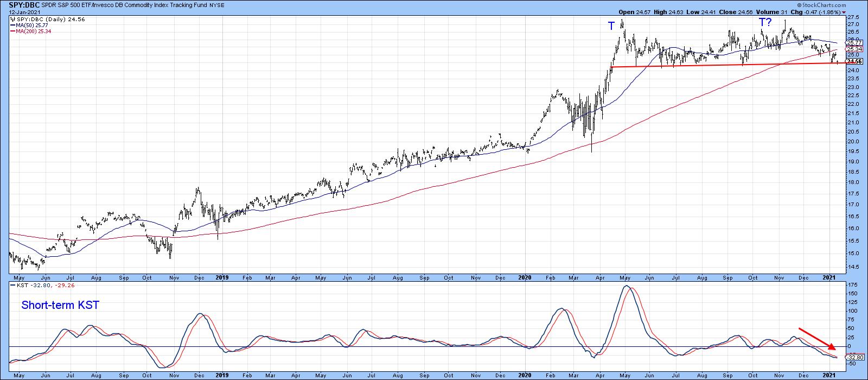Click the bar-chart icon before SPY:DBC (Daily)
Screen dimensions: 868x380
(x=12, y=19)
